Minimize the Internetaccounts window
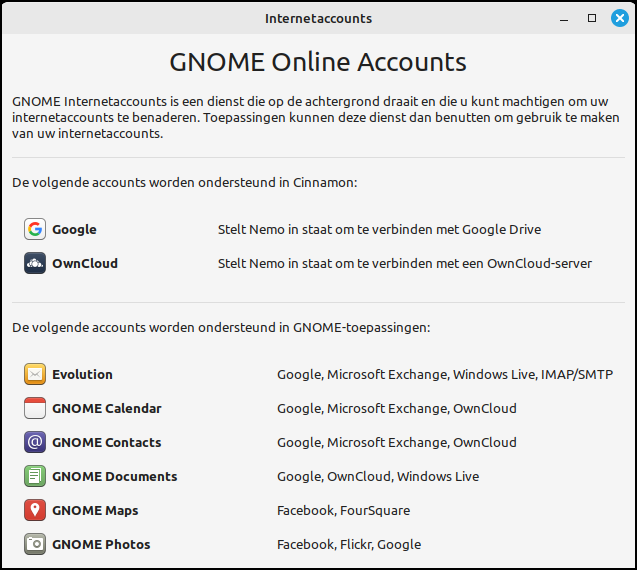This screenshot has width=637, height=570. click(x=564, y=19)
